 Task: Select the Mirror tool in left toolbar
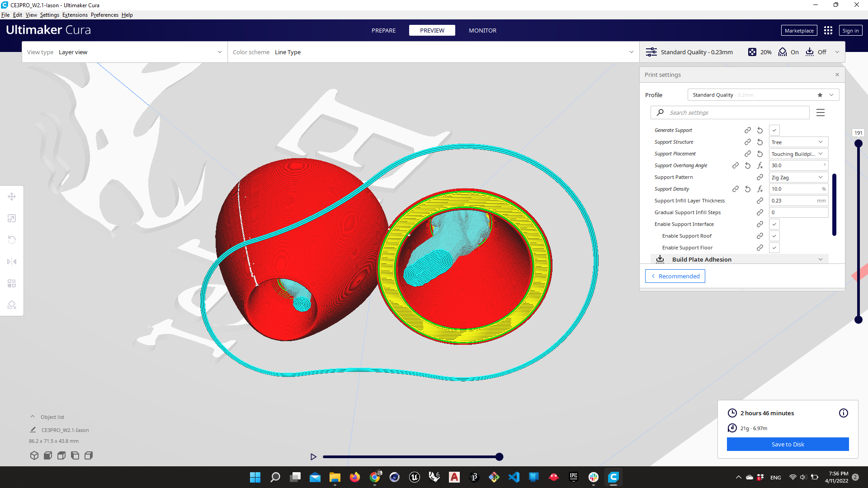pos(12,262)
